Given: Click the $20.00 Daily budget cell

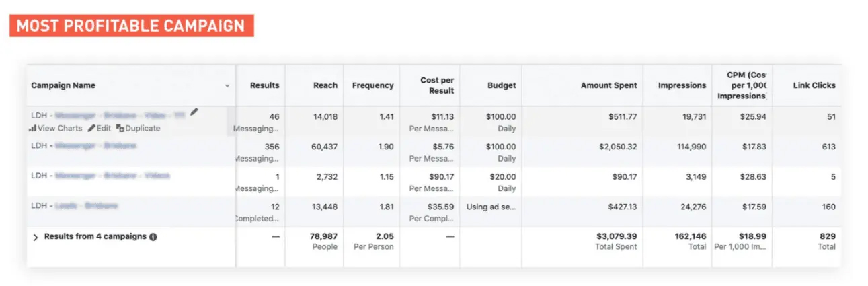Looking at the screenshot, I should (x=502, y=182).
